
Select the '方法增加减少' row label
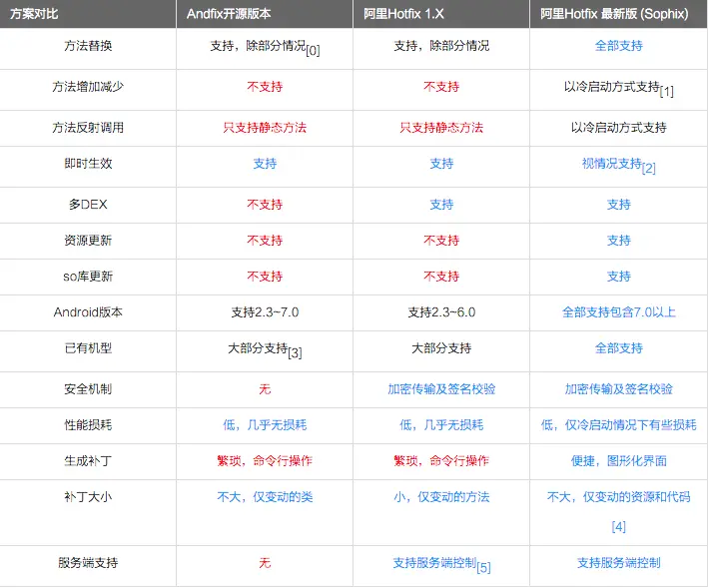(x=88, y=87)
